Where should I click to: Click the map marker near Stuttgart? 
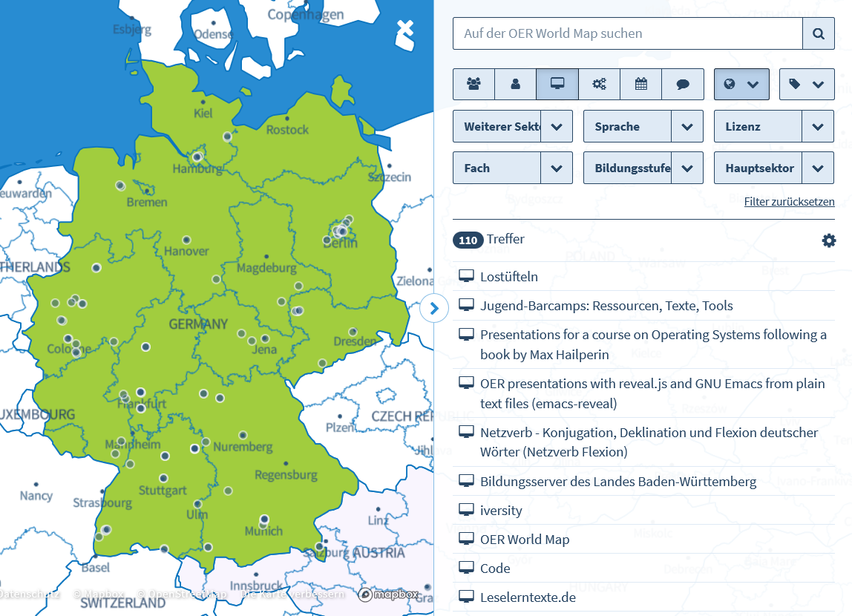coord(163,478)
